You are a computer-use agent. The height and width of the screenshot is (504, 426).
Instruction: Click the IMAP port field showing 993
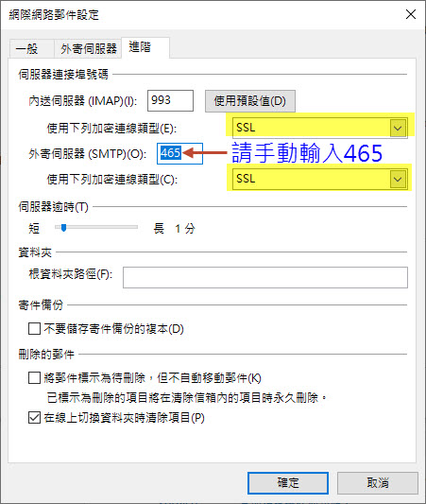(x=170, y=100)
